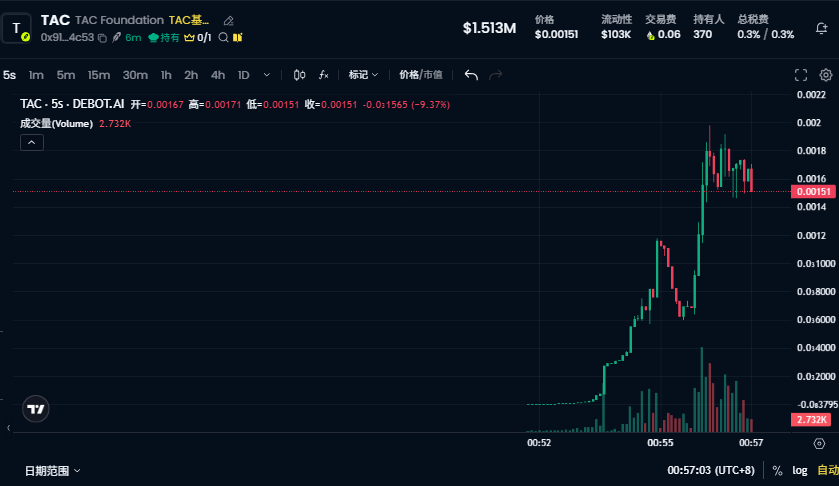Click the 00:52 time axis label
The height and width of the screenshot is (486, 839).
coord(539,443)
